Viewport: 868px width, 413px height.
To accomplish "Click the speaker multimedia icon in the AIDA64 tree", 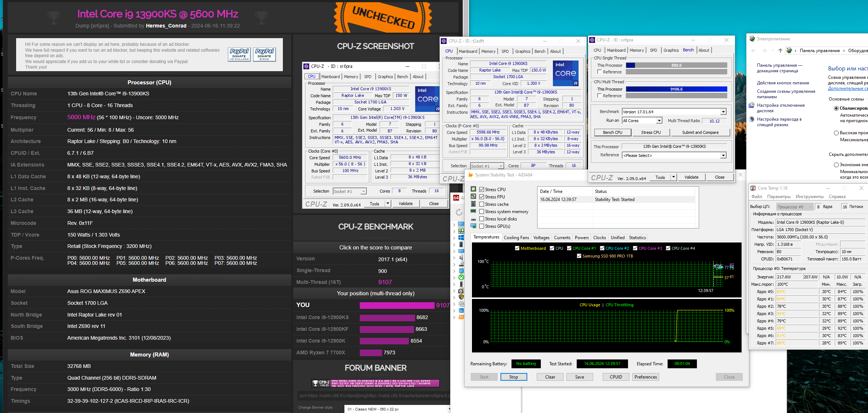I will pyautogui.click(x=461, y=257).
